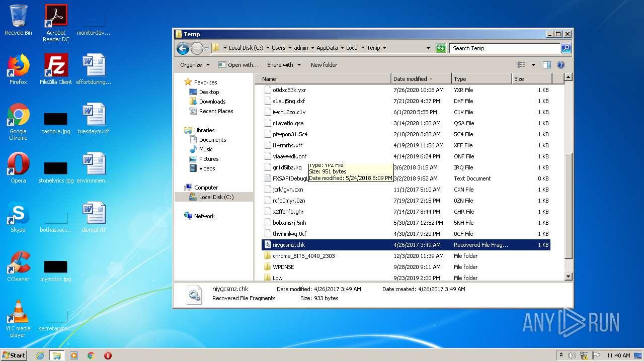
Task: Sort by Name column header
Action: 323,79
